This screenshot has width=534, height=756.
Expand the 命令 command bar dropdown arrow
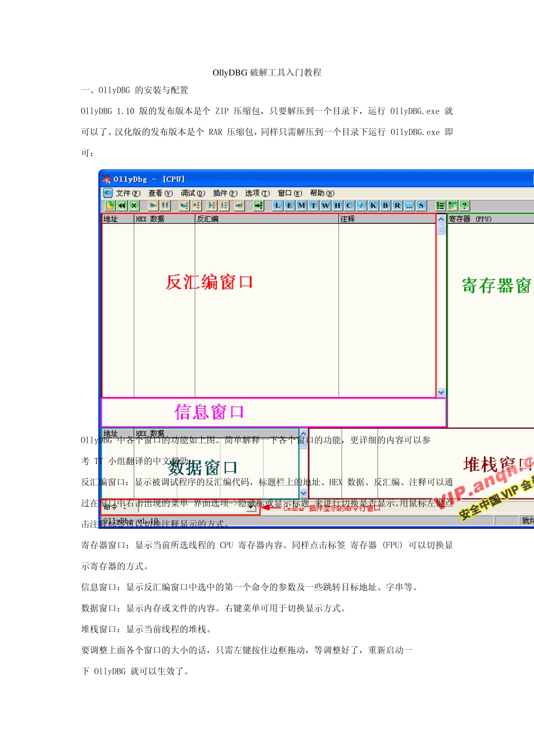[251, 507]
